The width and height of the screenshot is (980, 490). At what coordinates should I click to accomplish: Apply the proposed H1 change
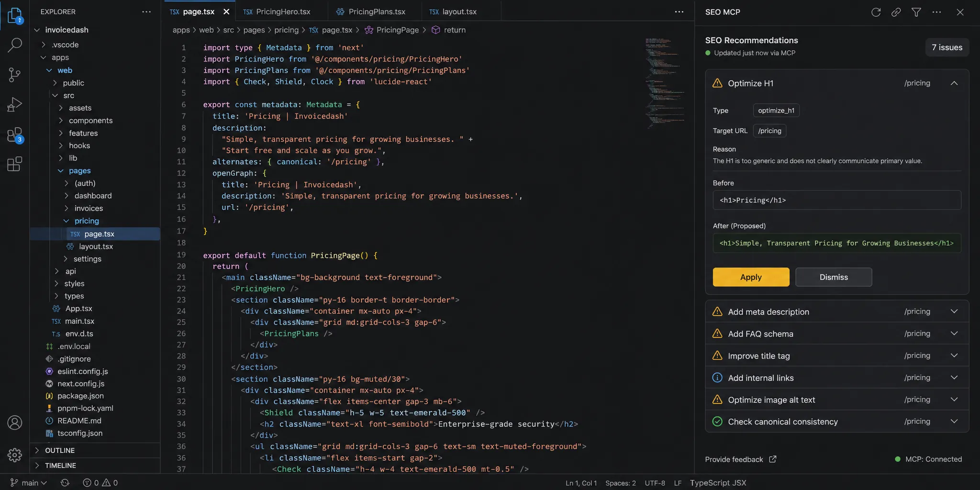pos(751,277)
